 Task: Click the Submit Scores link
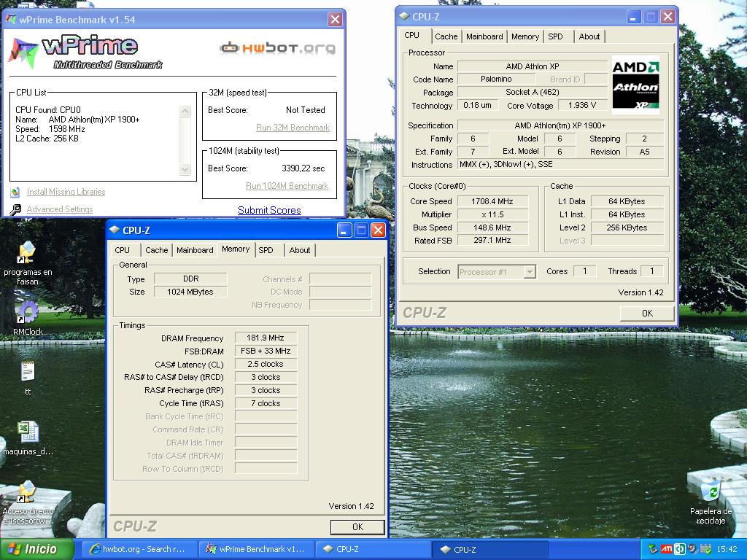(269, 210)
